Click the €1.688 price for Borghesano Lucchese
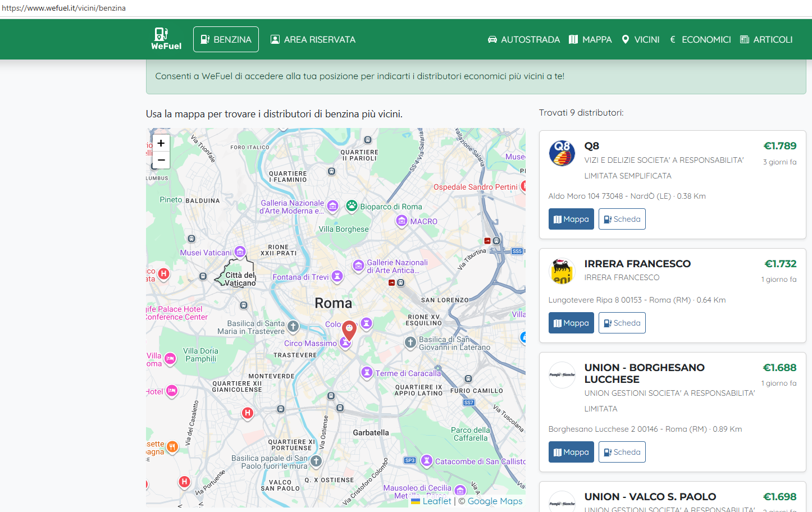Screen dimensions: 812x512 pyautogui.click(x=780, y=368)
